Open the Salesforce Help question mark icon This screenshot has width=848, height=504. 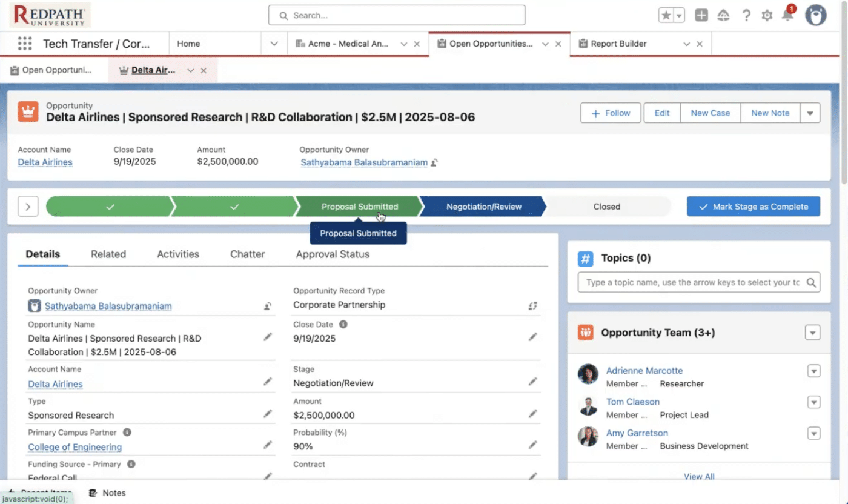[746, 16]
